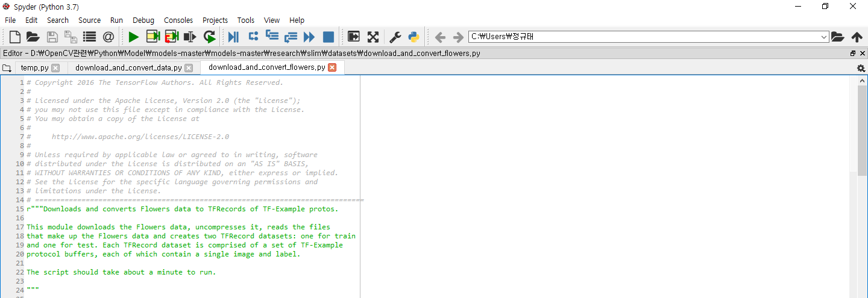Open the Source menu
Image resolution: width=868 pixels, height=298 pixels.
point(89,20)
